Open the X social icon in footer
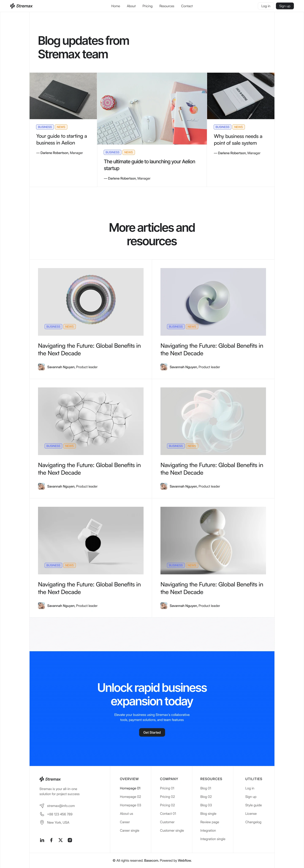Screen dimensions: 304x868 [61, 840]
